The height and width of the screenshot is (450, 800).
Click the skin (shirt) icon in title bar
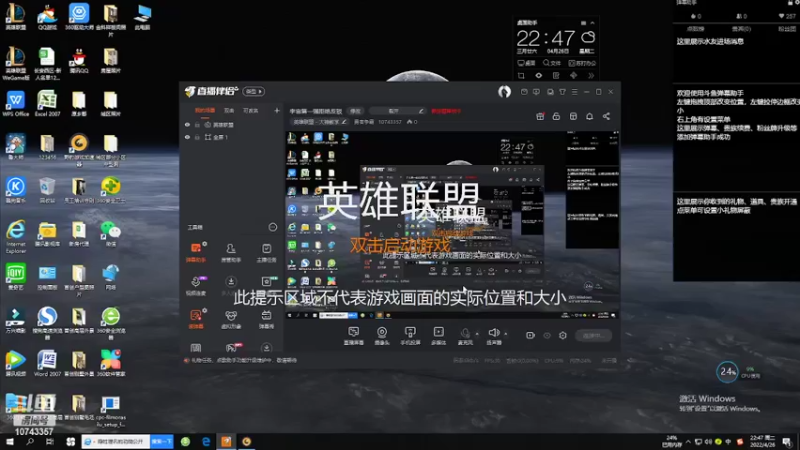(562, 92)
